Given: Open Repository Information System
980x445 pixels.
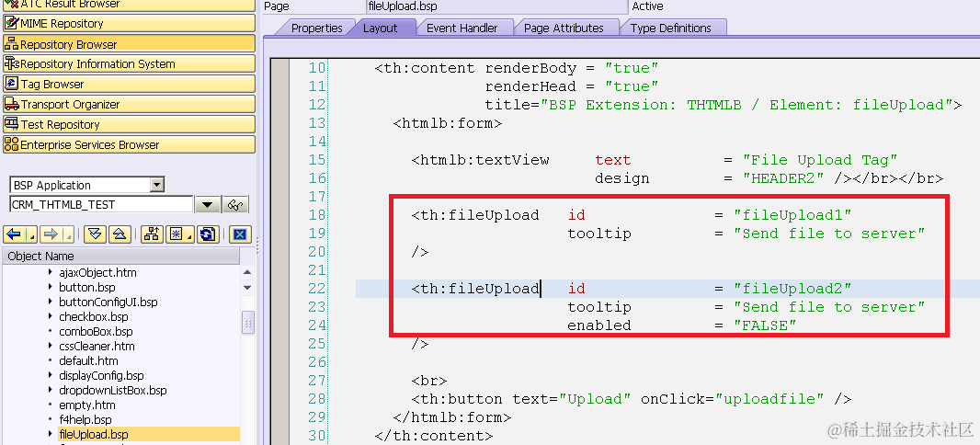Looking at the screenshot, I should 129,63.
